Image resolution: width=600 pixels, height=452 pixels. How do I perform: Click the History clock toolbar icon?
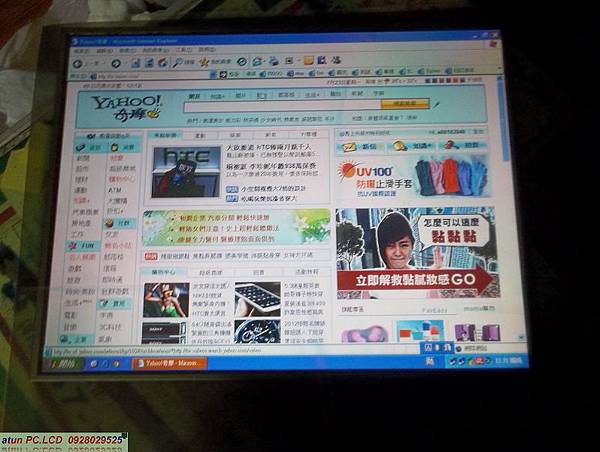click(242, 61)
